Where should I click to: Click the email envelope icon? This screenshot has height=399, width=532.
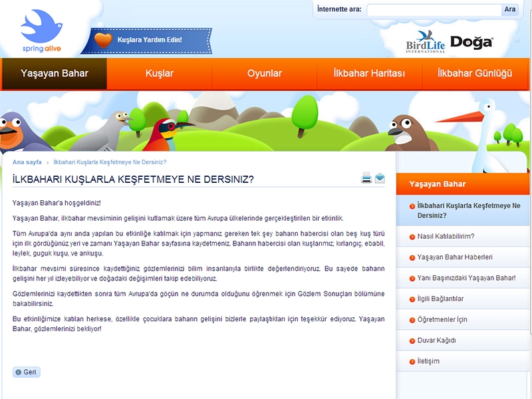tap(380, 178)
